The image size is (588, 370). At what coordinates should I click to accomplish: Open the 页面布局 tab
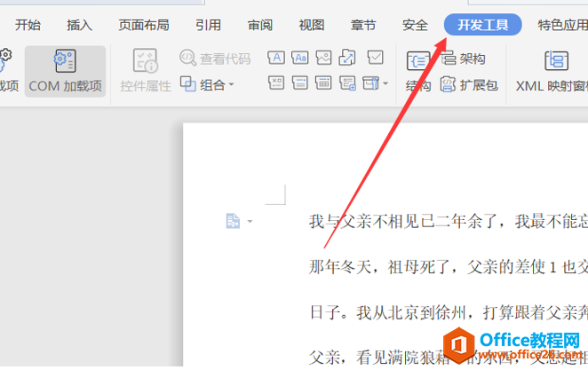pyautogui.click(x=144, y=25)
